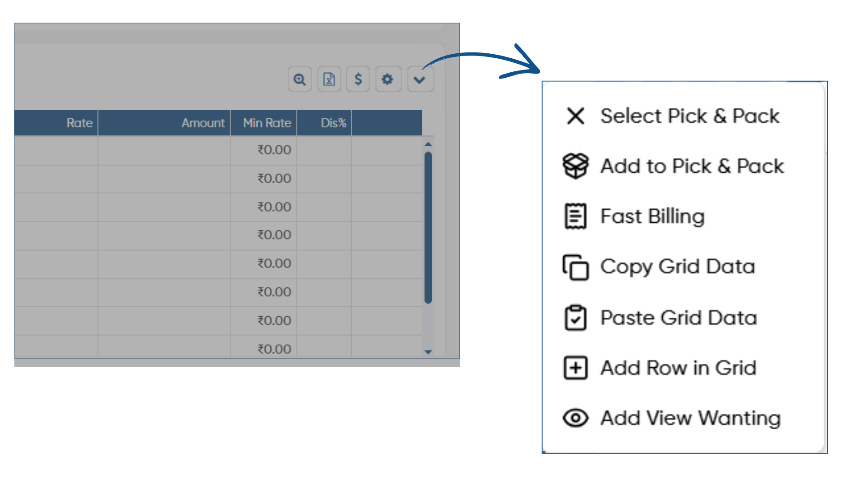868x488 pixels.
Task: Click the clipboard icon for Paste Grid Data
Action: (576, 318)
